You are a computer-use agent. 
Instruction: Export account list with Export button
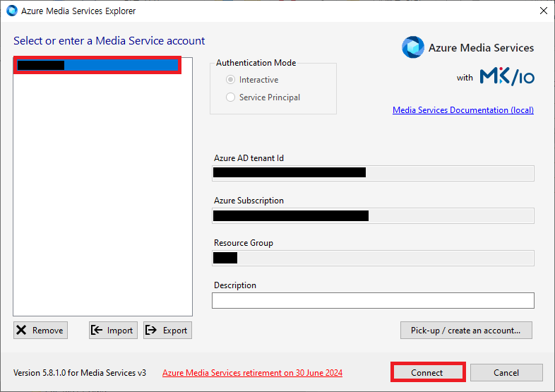(x=168, y=331)
